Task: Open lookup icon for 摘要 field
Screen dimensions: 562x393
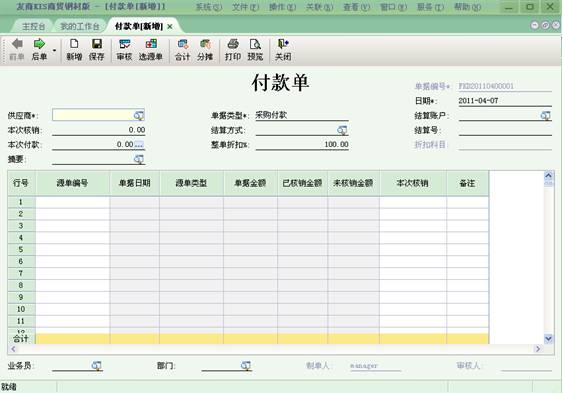Action: coord(139,159)
